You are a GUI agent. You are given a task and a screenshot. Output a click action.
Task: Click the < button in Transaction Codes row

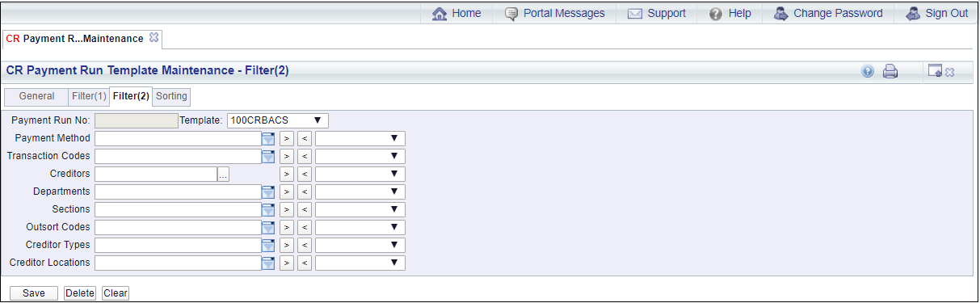pos(305,156)
